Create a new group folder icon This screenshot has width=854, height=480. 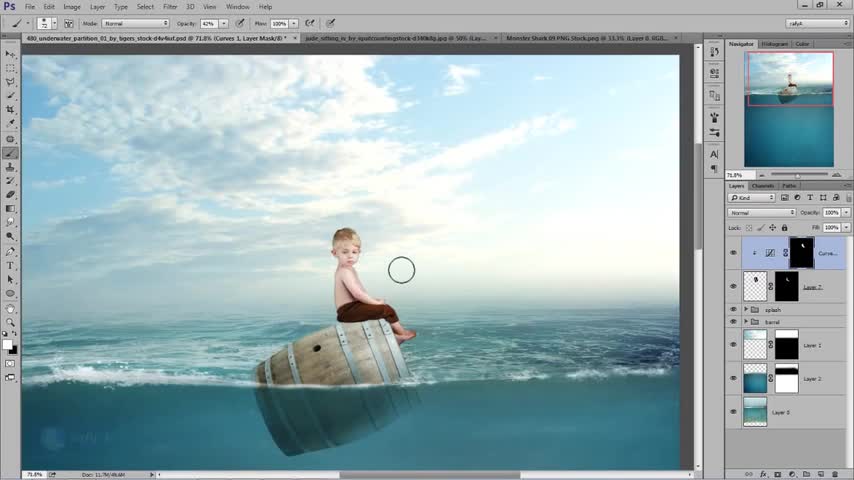806,475
